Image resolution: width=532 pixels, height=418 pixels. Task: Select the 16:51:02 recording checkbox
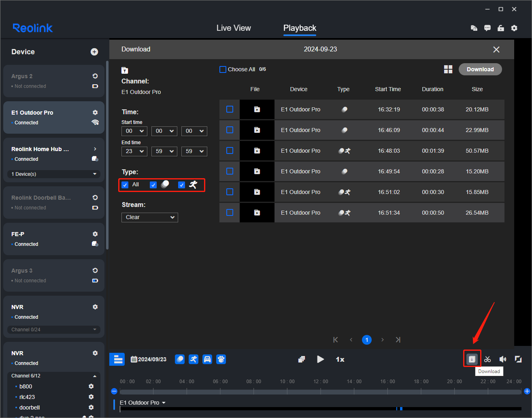tap(230, 192)
